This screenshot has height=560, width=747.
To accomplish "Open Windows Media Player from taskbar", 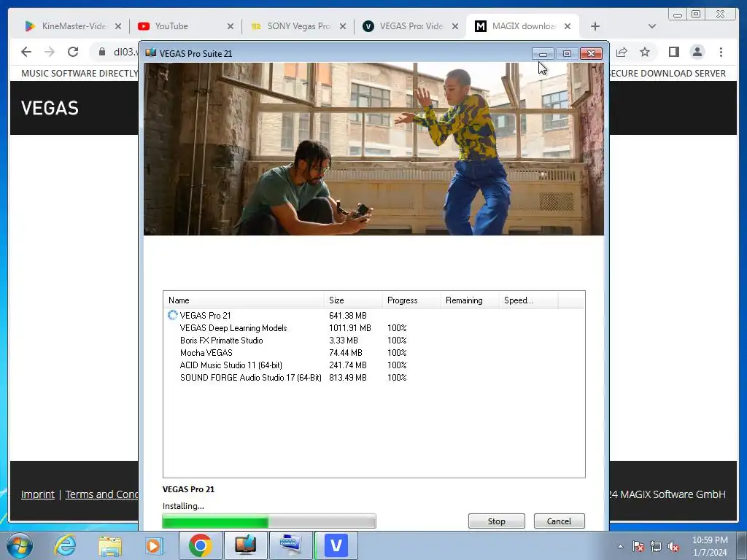I will click(153, 545).
